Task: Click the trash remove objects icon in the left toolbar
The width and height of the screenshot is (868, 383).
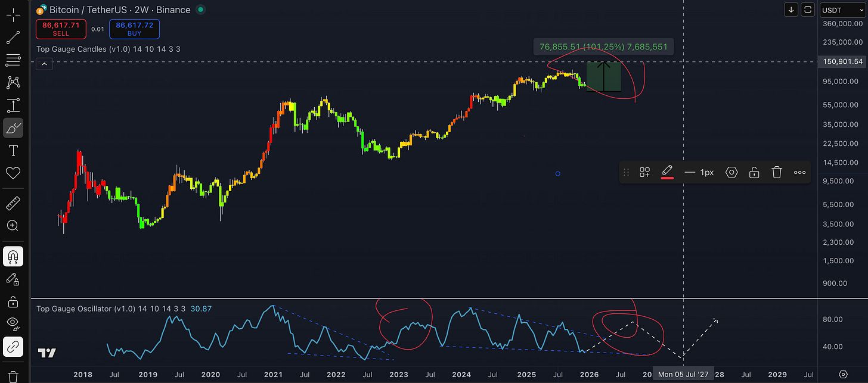Action: tap(13, 376)
